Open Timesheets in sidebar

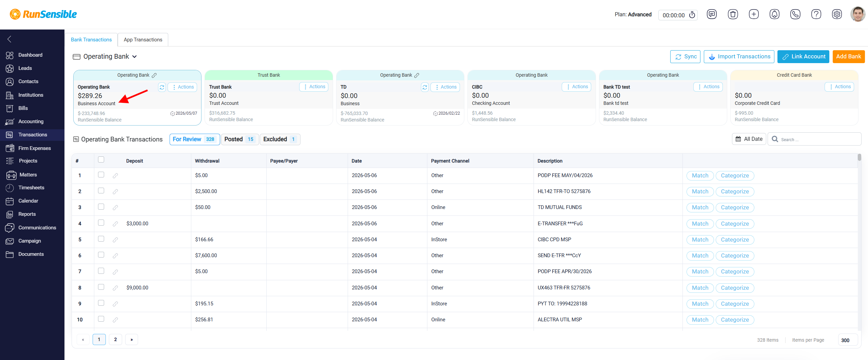(31, 188)
